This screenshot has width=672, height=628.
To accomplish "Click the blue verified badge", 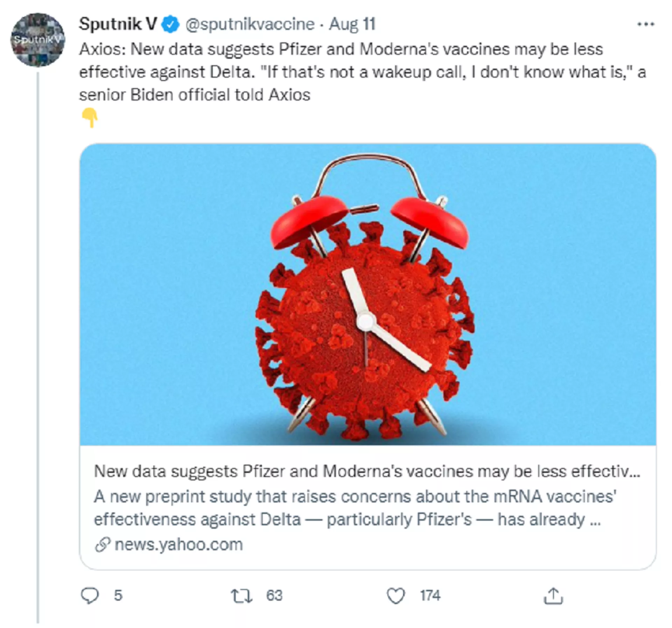I will coord(171,24).
